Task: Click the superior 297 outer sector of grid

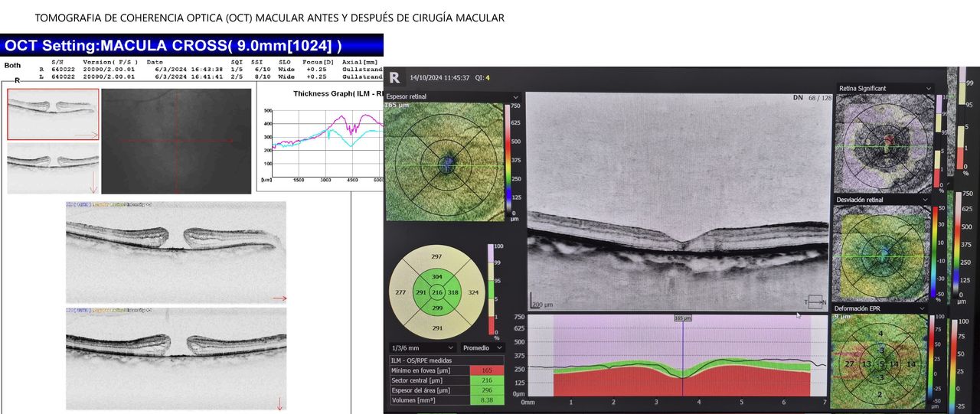Action: click(436, 257)
